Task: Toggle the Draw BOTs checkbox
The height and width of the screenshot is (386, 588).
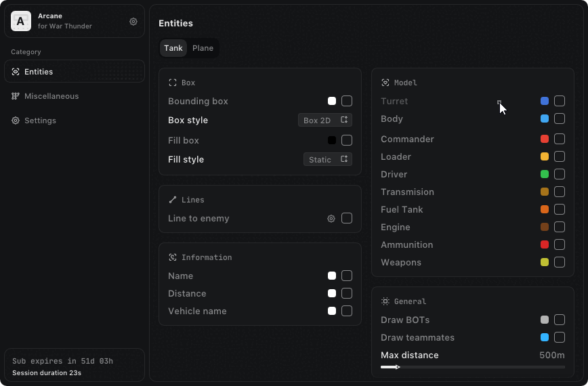Action: [x=560, y=320]
